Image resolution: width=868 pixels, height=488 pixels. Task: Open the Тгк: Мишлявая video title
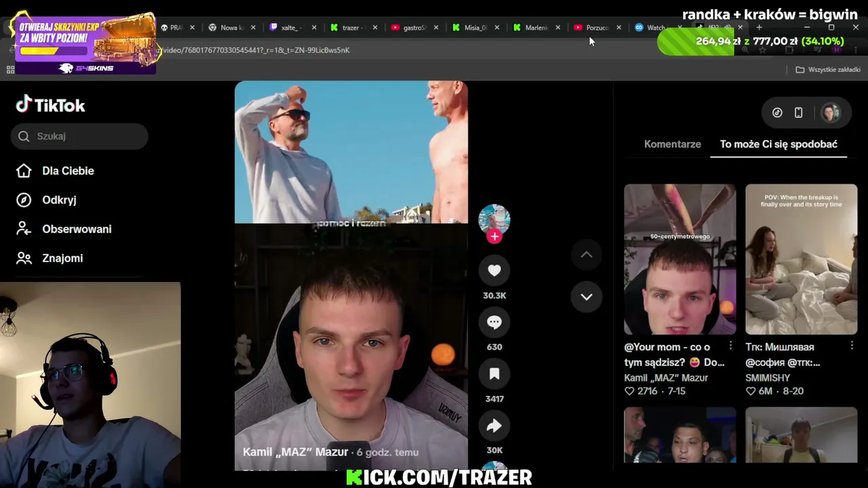click(783, 354)
